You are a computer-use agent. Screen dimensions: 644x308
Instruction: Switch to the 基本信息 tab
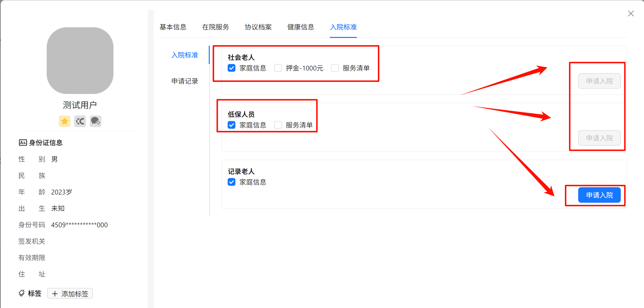pos(173,27)
